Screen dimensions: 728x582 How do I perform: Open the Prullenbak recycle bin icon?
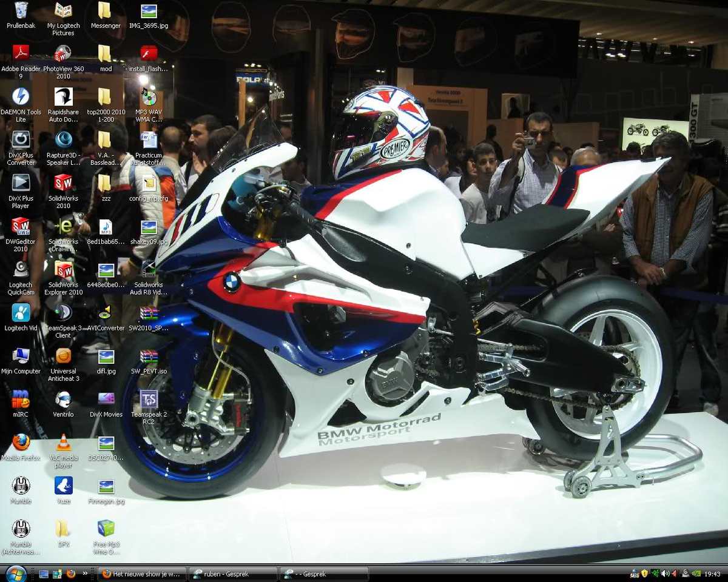tap(21, 11)
